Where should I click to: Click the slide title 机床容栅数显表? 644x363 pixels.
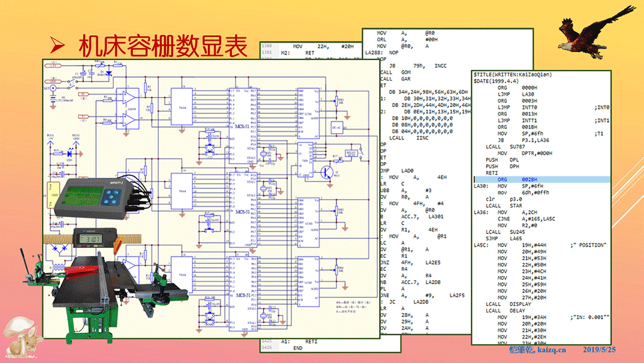[x=163, y=46]
